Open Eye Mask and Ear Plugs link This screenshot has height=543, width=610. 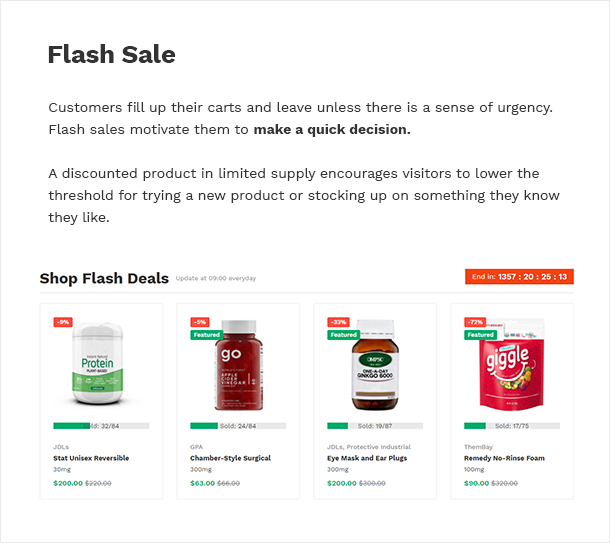coord(368,458)
